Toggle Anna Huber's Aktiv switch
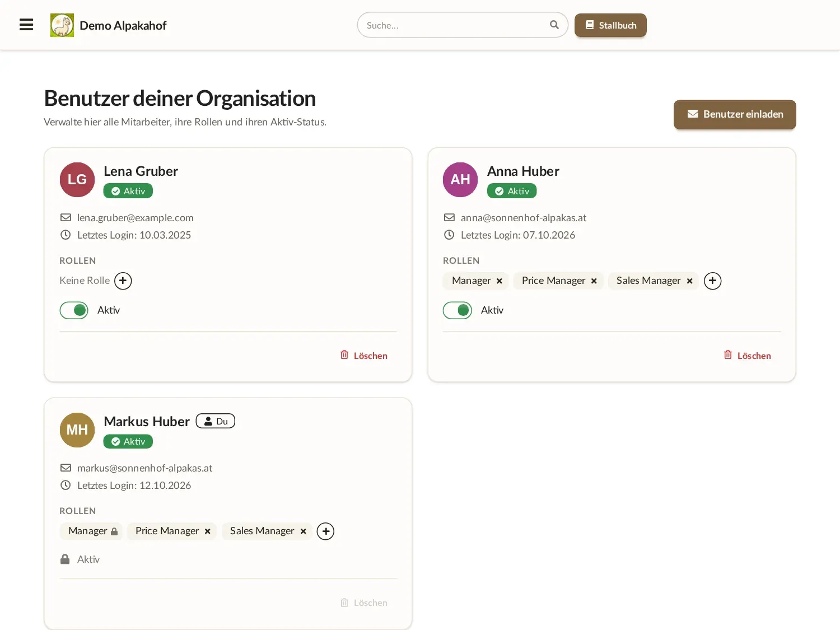This screenshot has width=840, height=630. click(x=458, y=310)
